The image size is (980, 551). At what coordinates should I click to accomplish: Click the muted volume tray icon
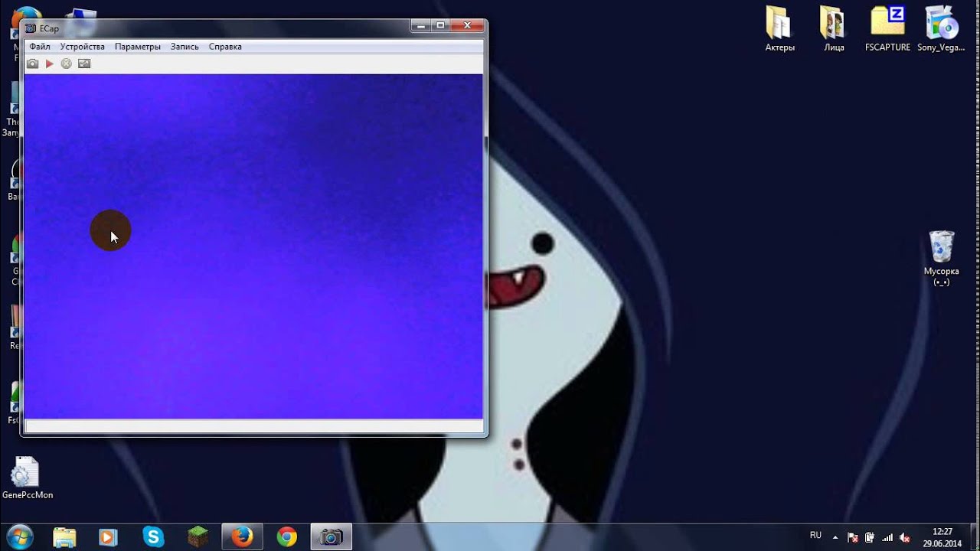(x=905, y=537)
